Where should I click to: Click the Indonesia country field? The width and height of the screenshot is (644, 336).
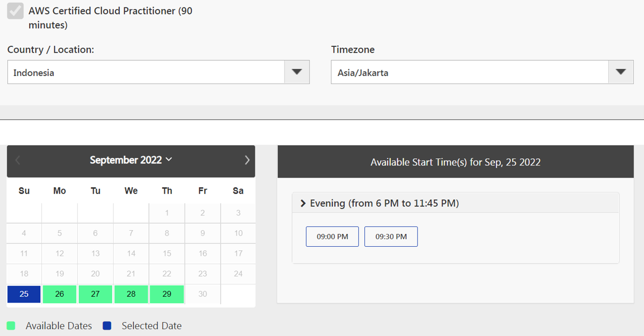[146, 72]
